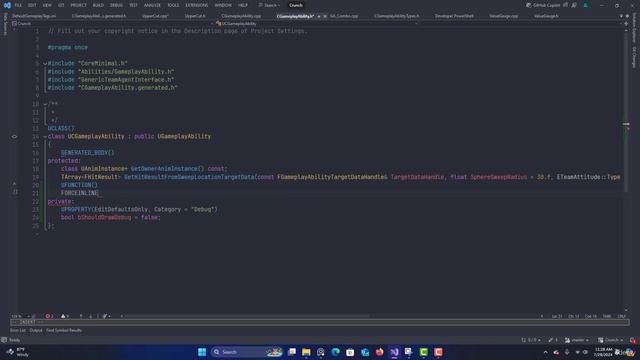
Task: Open the TEST menu
Action: [x=133, y=5]
